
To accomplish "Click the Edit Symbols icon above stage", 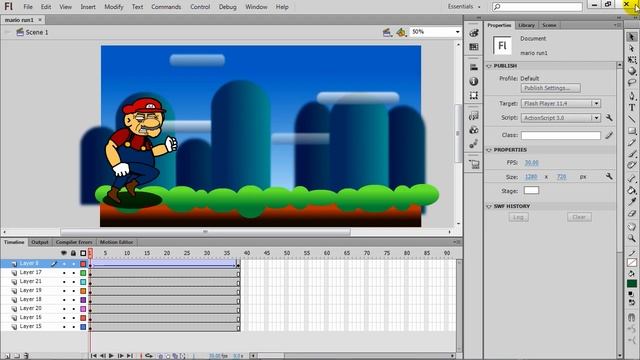I will [x=401, y=32].
